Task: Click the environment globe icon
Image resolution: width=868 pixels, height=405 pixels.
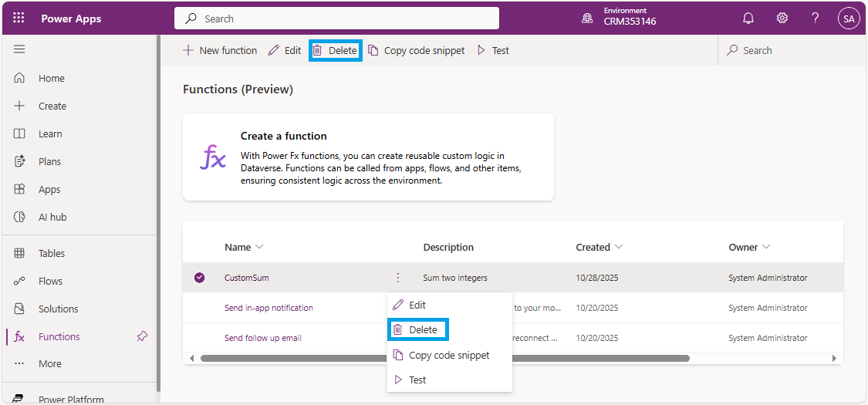Action: 588,19
